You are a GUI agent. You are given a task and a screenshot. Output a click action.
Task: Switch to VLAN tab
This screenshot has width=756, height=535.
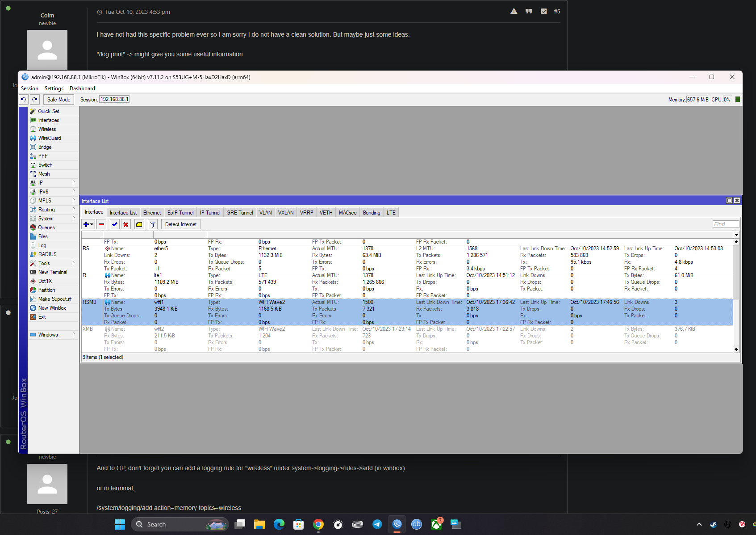coord(266,213)
